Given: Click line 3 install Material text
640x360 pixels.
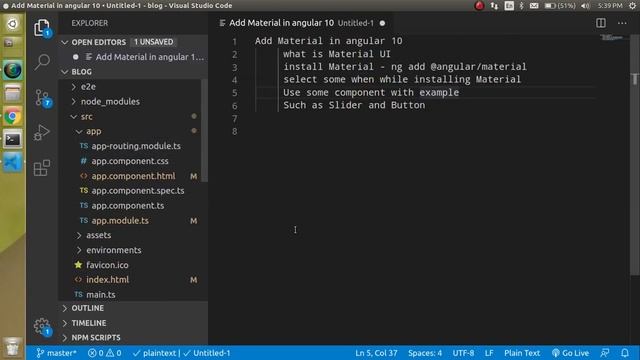Looking at the screenshot, I should [405, 67].
